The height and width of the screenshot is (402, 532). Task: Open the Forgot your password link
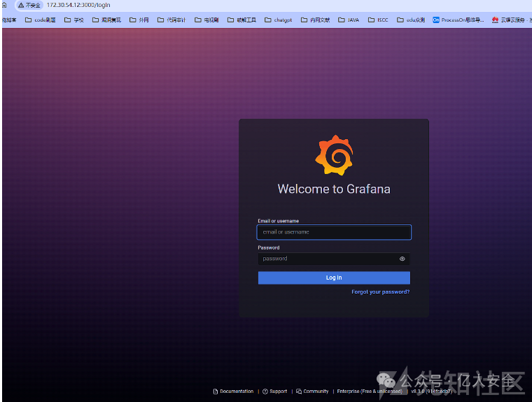point(380,292)
